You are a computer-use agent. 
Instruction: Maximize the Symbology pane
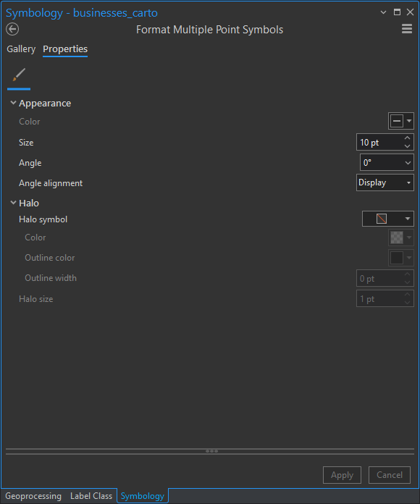tap(397, 12)
